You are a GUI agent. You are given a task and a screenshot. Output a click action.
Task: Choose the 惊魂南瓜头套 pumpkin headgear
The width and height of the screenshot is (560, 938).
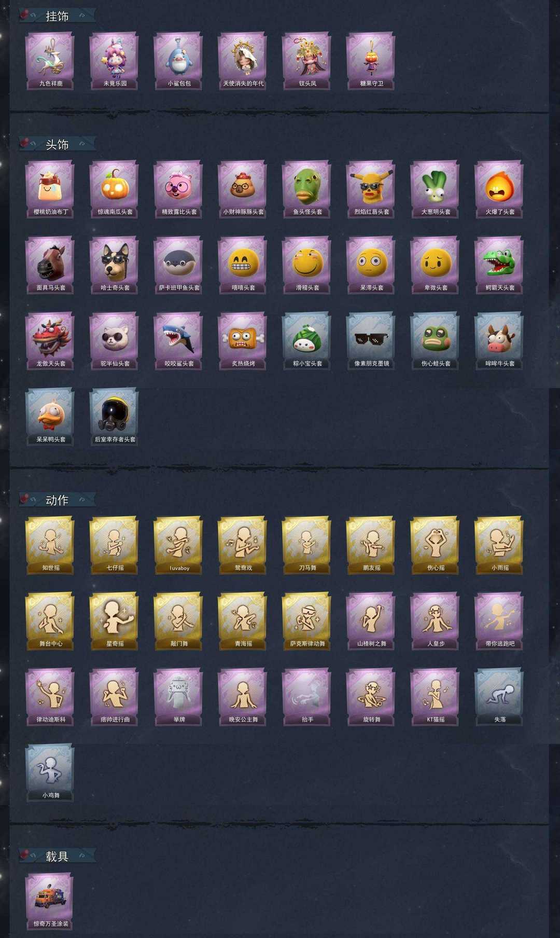[x=114, y=189]
